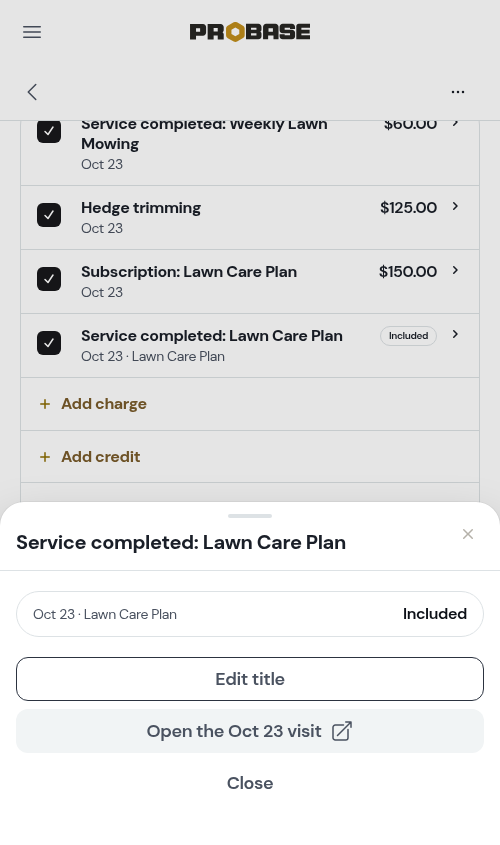Open the three-dot more options menu
The height and width of the screenshot is (845, 500).
pyautogui.click(x=458, y=92)
